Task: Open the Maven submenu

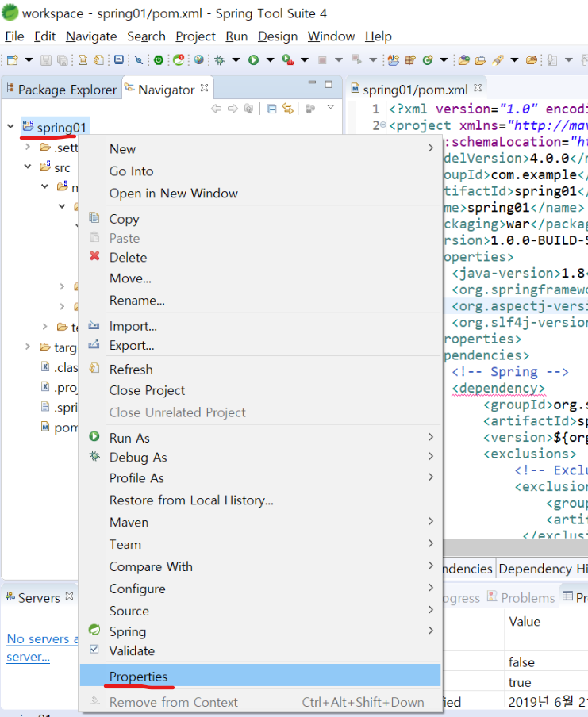Action: tap(260, 522)
